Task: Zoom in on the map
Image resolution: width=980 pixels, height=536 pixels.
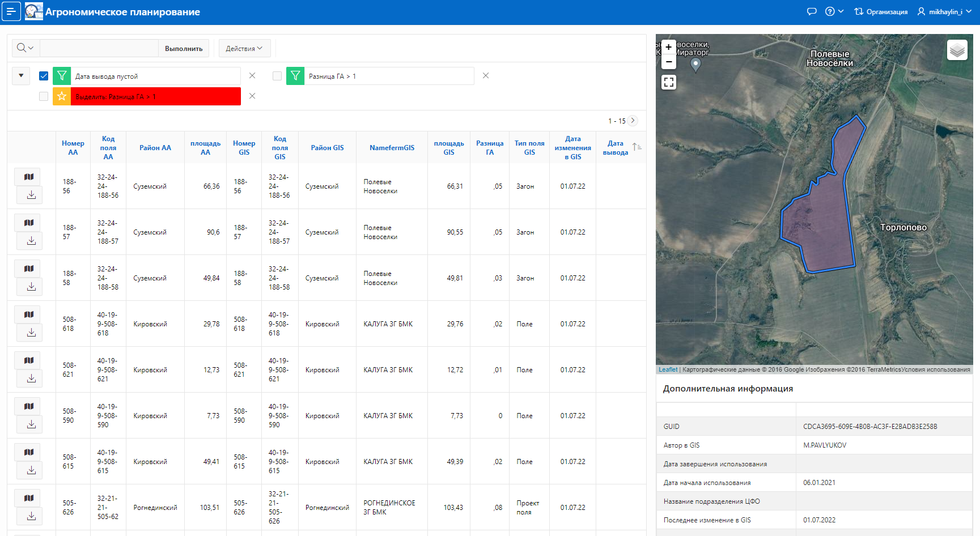Action: (x=669, y=47)
